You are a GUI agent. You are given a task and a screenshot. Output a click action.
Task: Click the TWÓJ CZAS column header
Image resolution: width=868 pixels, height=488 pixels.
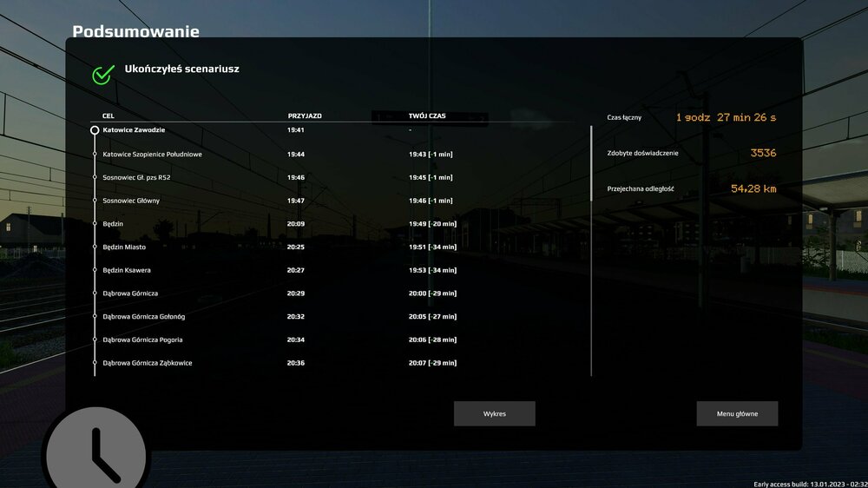427,115
